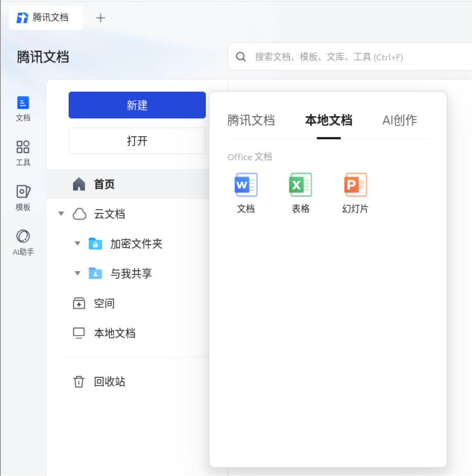Expand the 与我共享 arrow

(77, 273)
